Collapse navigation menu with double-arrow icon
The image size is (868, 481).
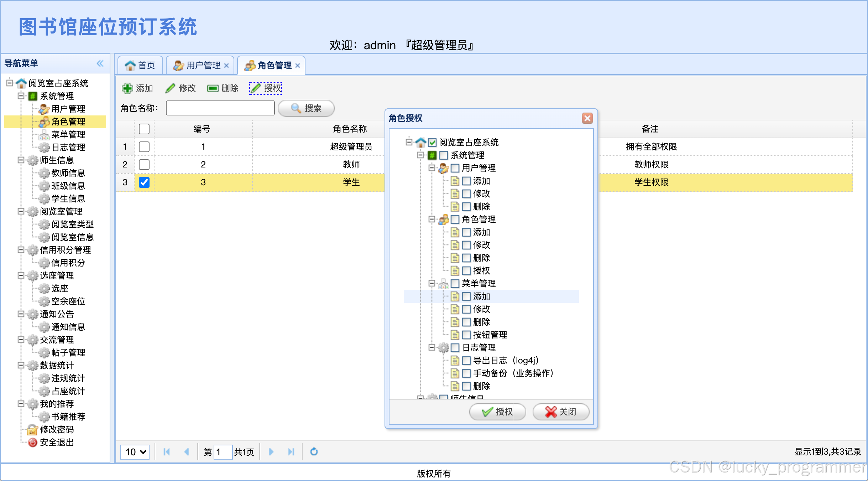pos(100,63)
